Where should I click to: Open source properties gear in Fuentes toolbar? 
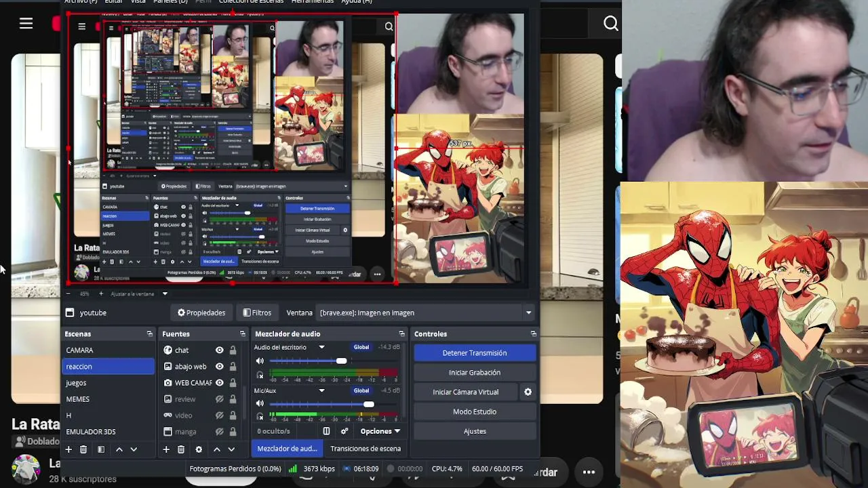point(199,449)
